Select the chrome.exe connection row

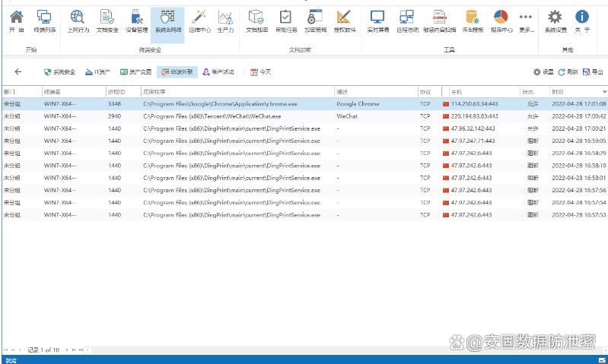(x=228, y=103)
